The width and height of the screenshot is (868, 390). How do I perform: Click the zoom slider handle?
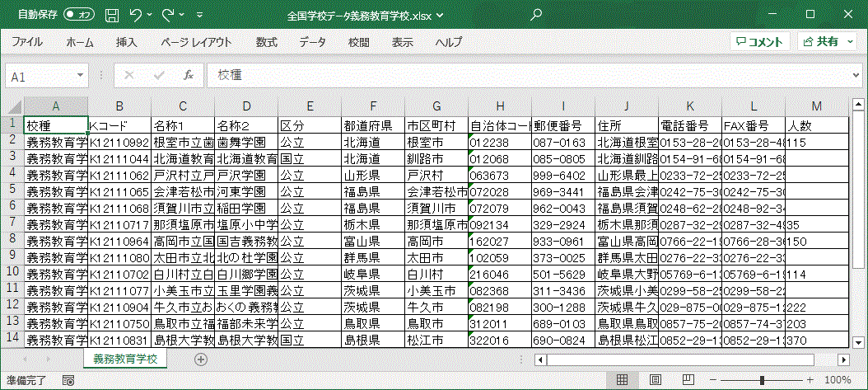(763, 379)
